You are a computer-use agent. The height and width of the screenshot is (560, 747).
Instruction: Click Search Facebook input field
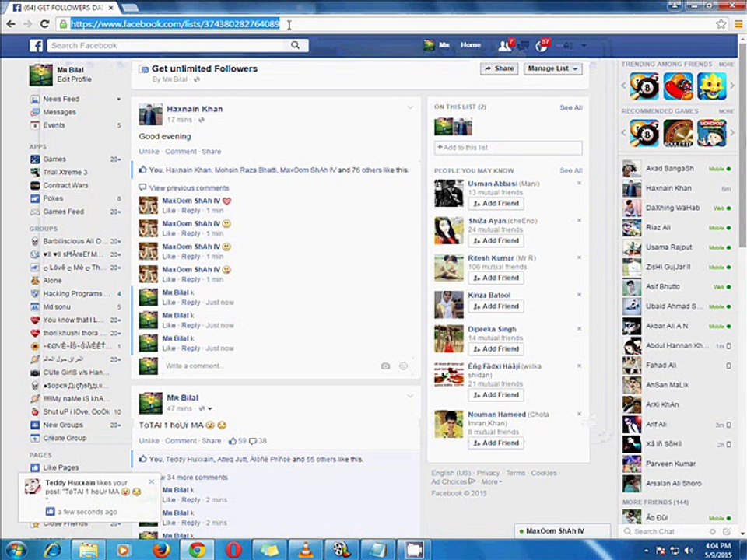click(x=170, y=45)
